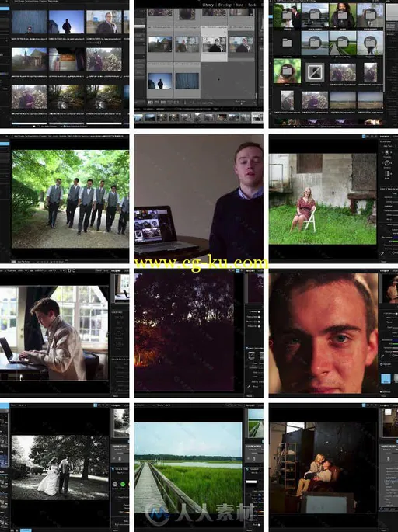Click the blue button below the bride photo
This screenshot has width=398, height=532.
coord(26,530)
